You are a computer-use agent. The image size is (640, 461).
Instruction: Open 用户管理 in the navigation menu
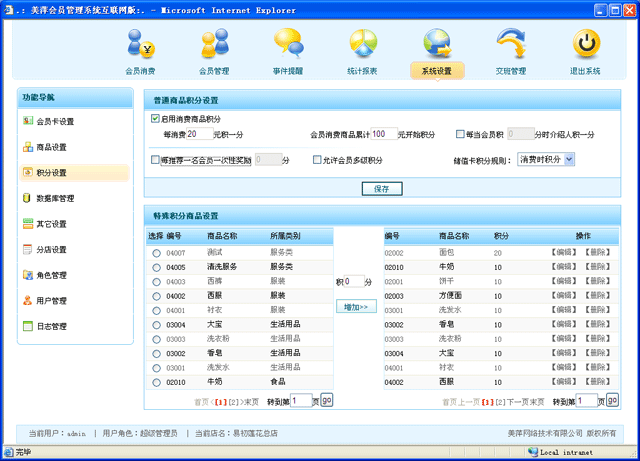(x=51, y=301)
